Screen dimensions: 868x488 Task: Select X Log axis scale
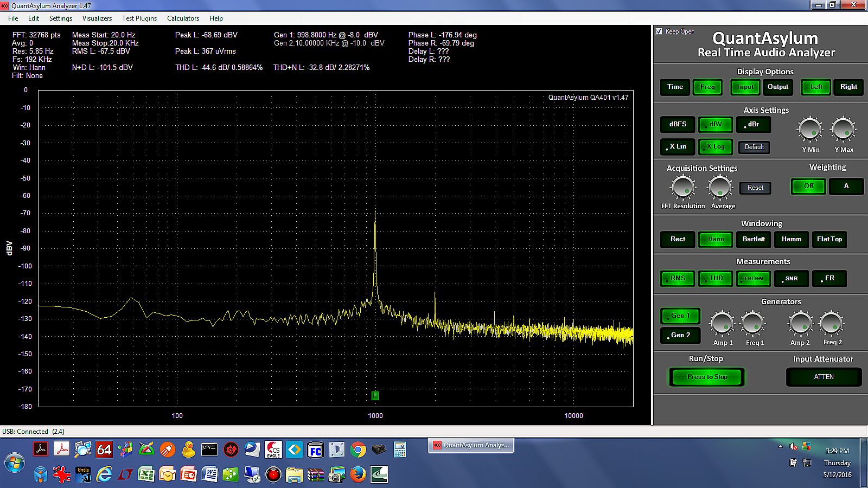pyautogui.click(x=716, y=147)
